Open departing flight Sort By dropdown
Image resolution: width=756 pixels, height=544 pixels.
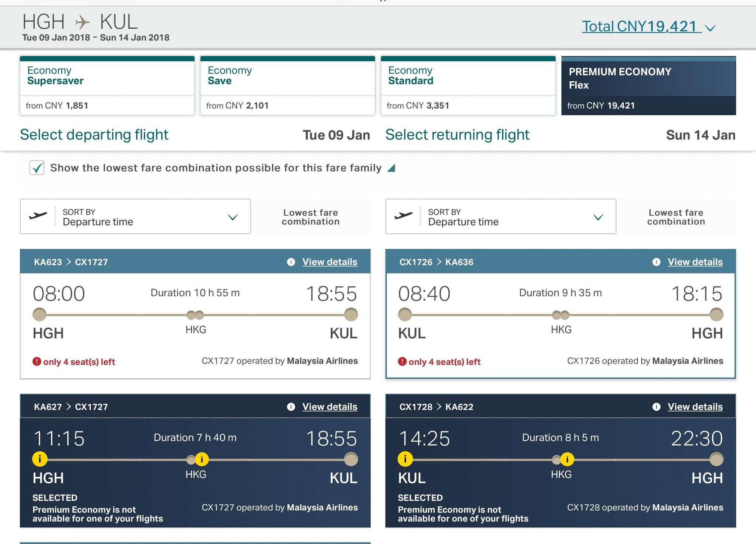(135, 217)
